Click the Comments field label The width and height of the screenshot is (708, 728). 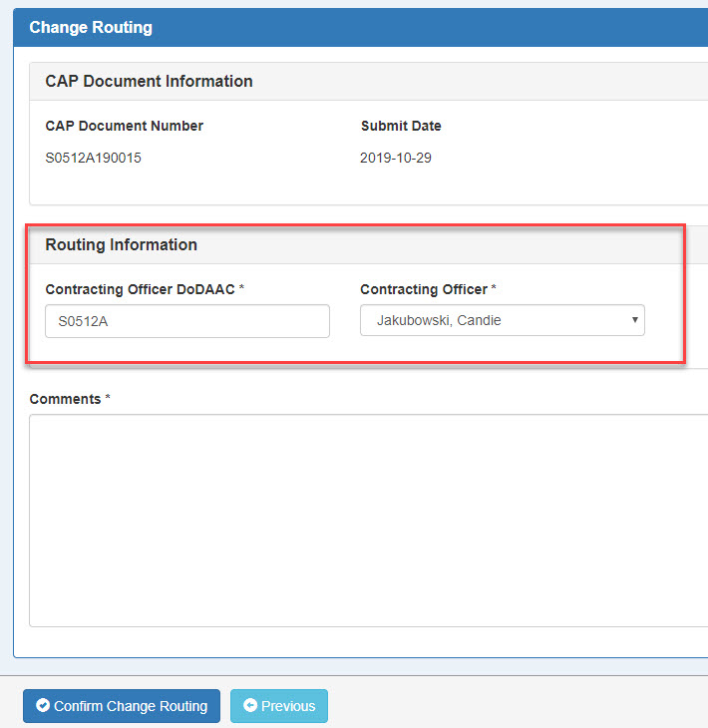(x=65, y=399)
